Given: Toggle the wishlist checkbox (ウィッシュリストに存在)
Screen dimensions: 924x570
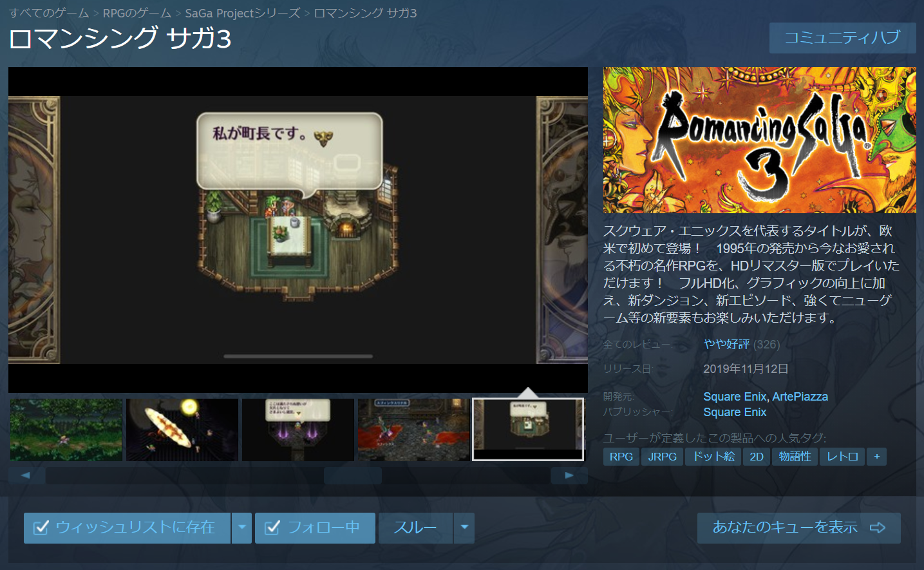Looking at the screenshot, I should tap(41, 527).
